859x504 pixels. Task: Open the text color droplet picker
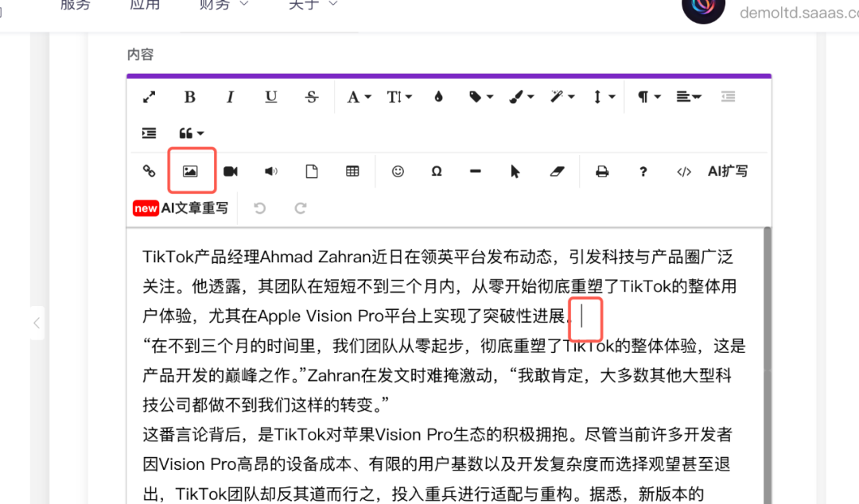tap(438, 97)
